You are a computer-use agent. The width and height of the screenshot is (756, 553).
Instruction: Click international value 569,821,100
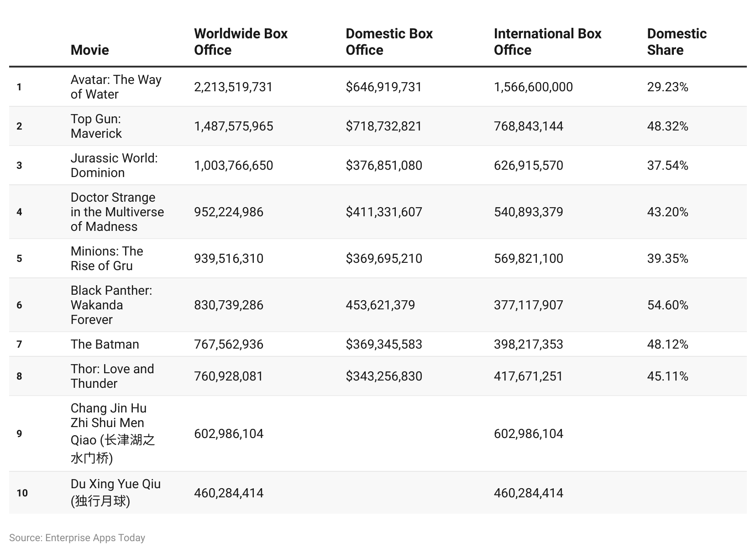tap(529, 258)
